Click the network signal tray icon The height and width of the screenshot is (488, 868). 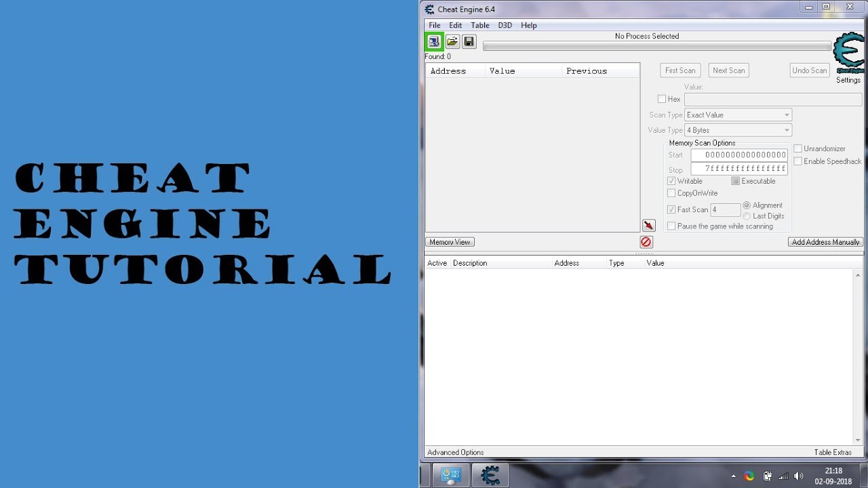tap(783, 476)
